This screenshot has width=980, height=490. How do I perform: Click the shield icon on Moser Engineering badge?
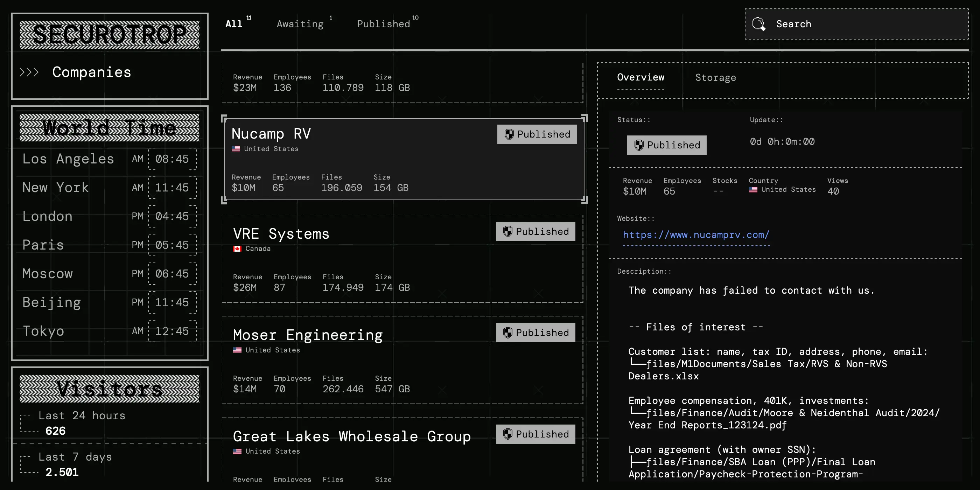507,332
